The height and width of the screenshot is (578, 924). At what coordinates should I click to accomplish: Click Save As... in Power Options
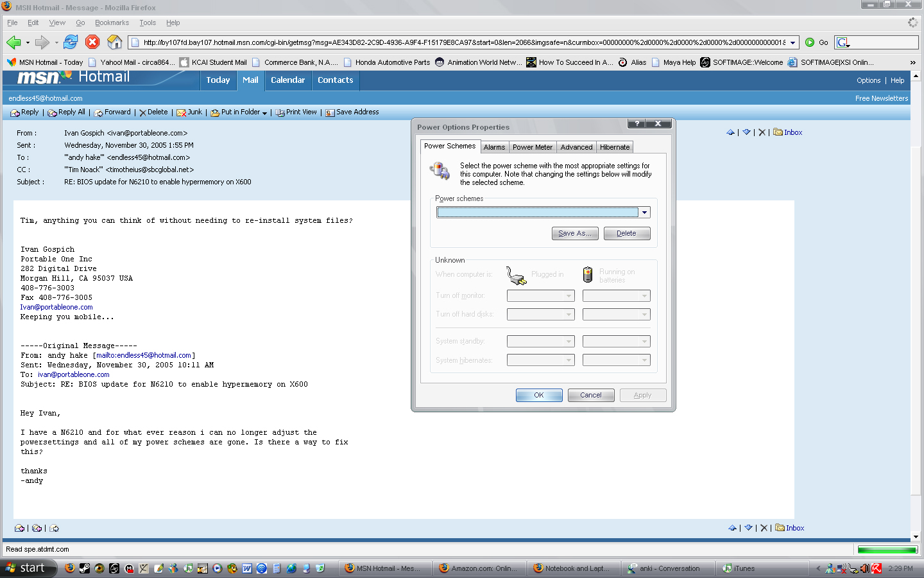[575, 234]
